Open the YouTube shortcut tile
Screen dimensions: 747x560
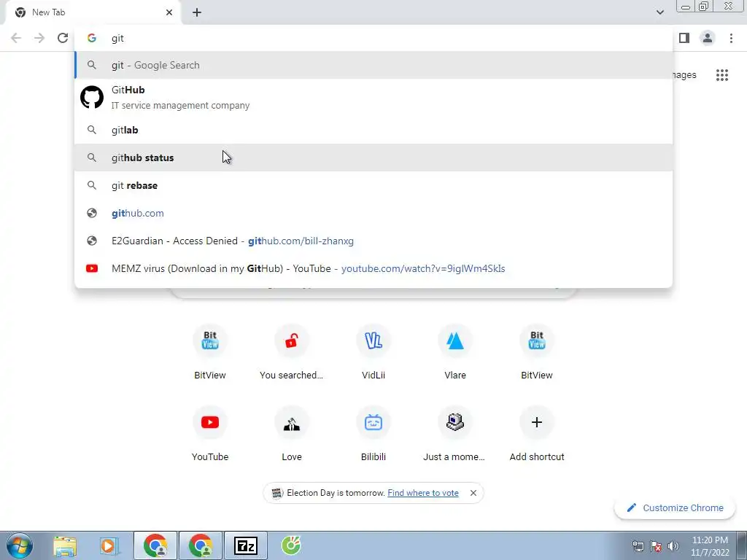click(x=210, y=433)
